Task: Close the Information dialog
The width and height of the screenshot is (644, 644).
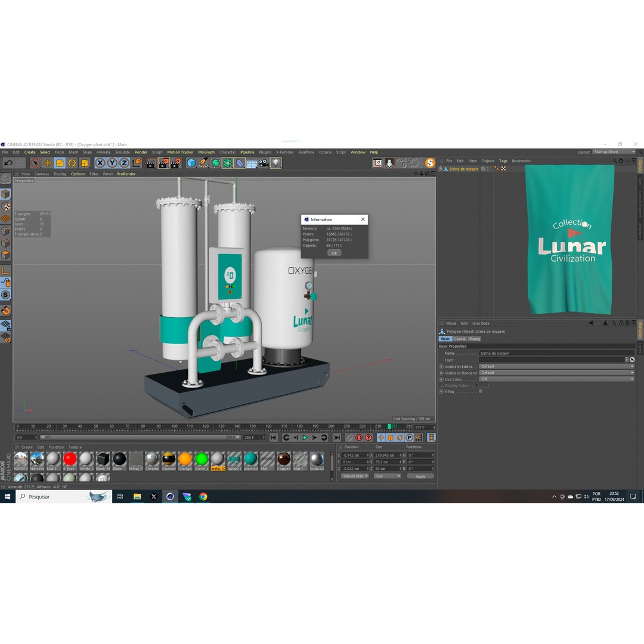Action: (x=363, y=219)
